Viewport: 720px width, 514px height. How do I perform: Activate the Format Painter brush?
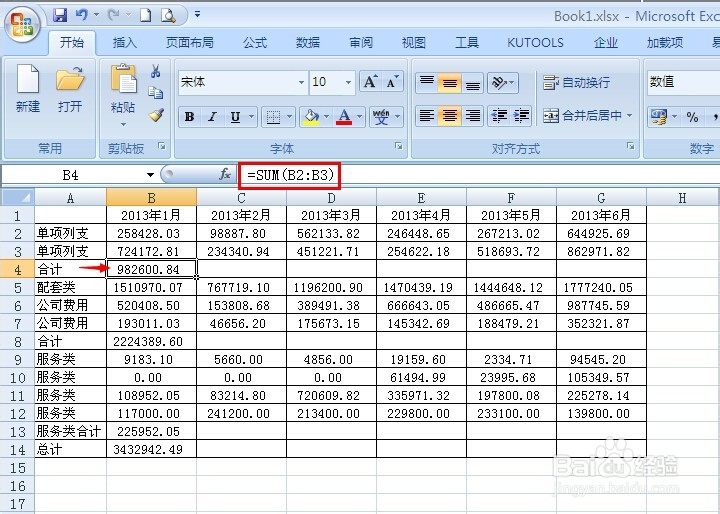click(156, 114)
